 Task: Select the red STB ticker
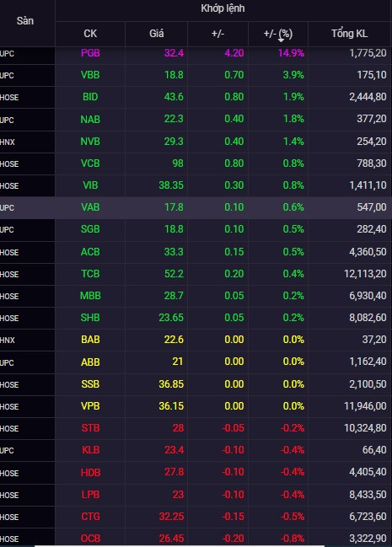click(90, 428)
